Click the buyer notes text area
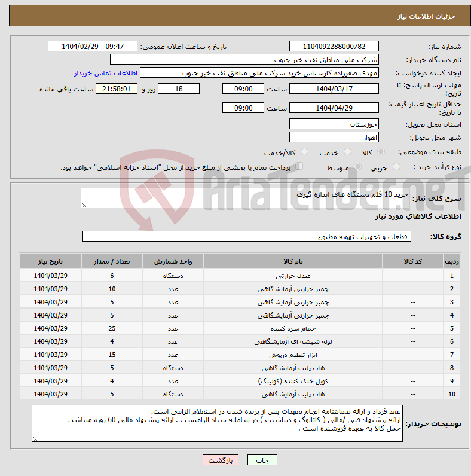This screenshot has width=471, height=476. [217, 423]
